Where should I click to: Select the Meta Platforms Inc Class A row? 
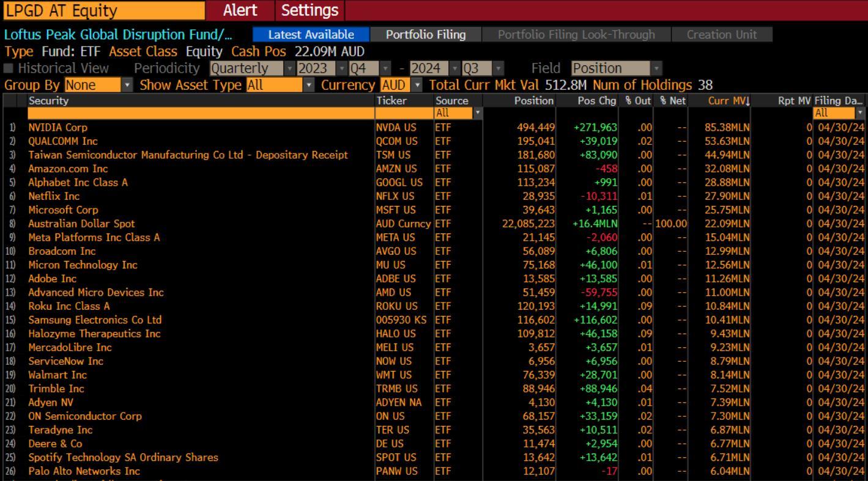(x=434, y=237)
